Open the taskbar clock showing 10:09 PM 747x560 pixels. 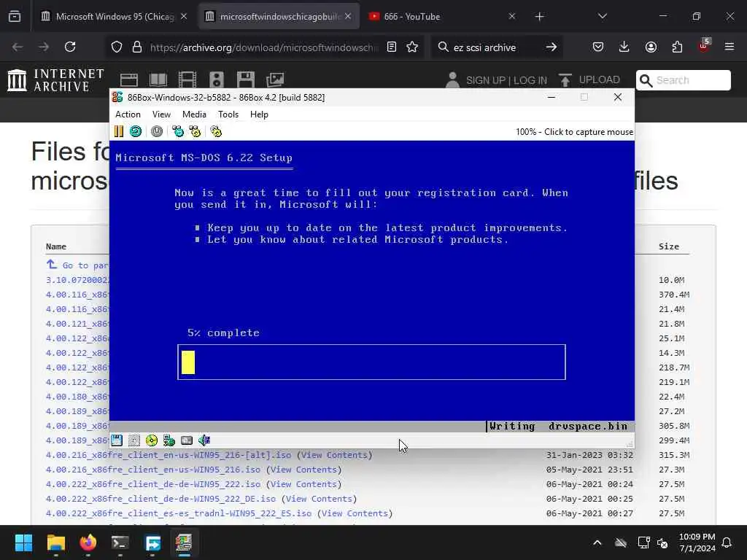click(x=697, y=542)
